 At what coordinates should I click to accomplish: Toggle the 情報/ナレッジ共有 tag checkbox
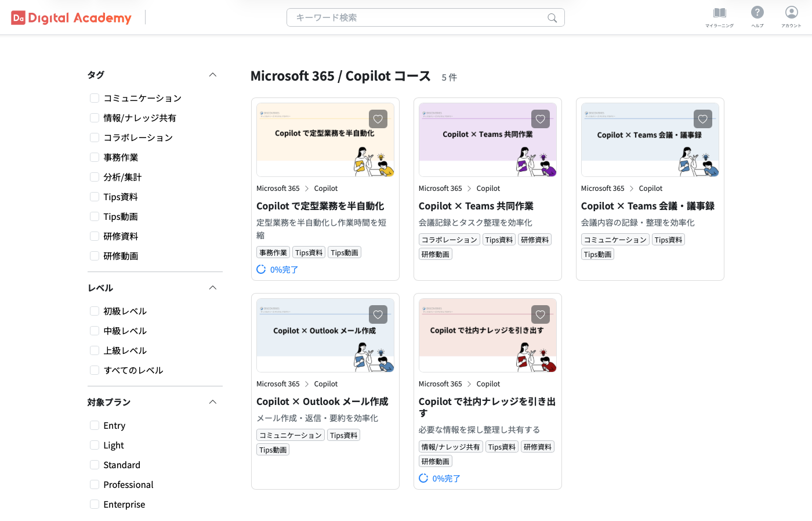[x=95, y=118]
